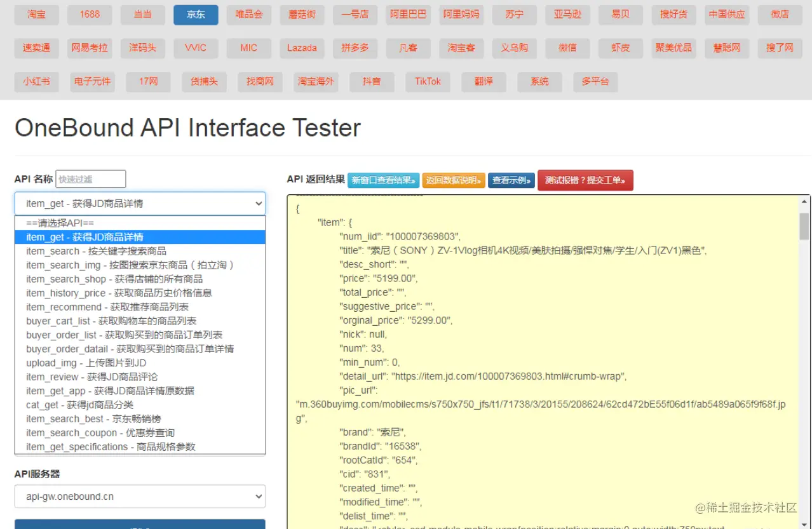
Task: Go to the 搜好货 tab
Action: click(x=673, y=15)
